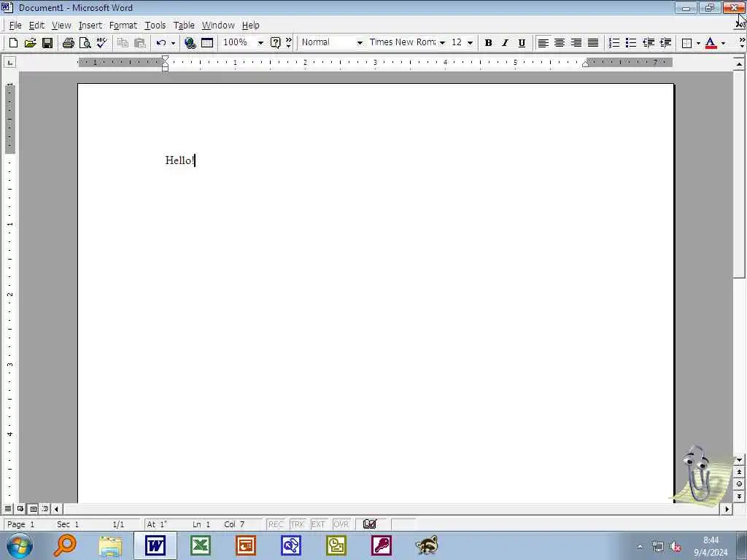
Task: Expand the Undo history dropdown arrow
Action: 173,43
